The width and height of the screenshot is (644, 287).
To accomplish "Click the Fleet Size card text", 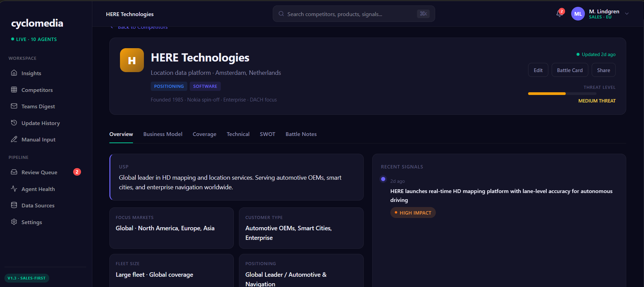I will [155, 275].
